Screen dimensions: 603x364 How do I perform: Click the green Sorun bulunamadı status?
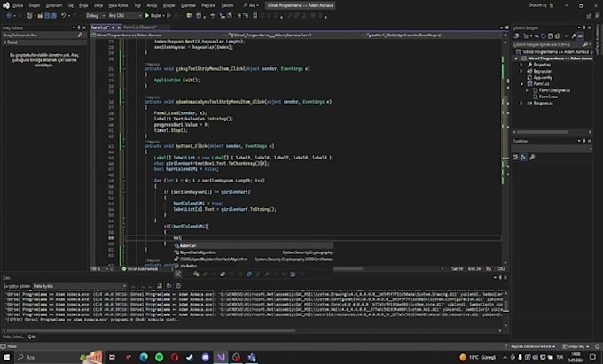pos(139,268)
